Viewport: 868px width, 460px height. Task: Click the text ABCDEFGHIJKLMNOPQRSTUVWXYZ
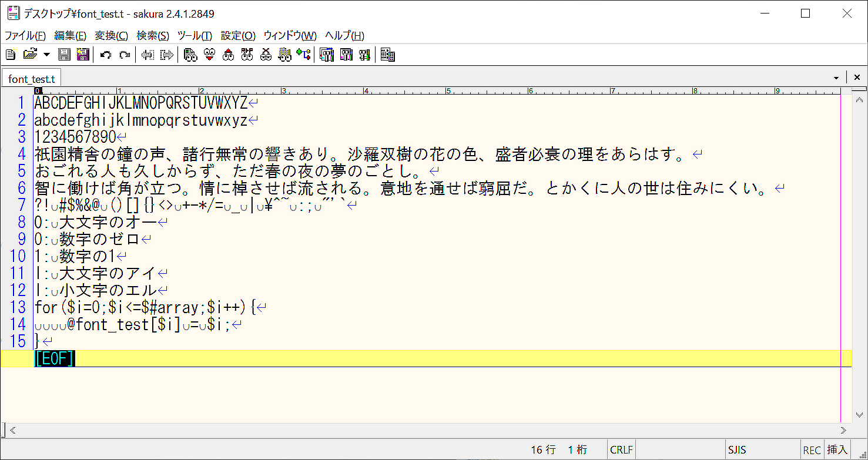(x=141, y=103)
